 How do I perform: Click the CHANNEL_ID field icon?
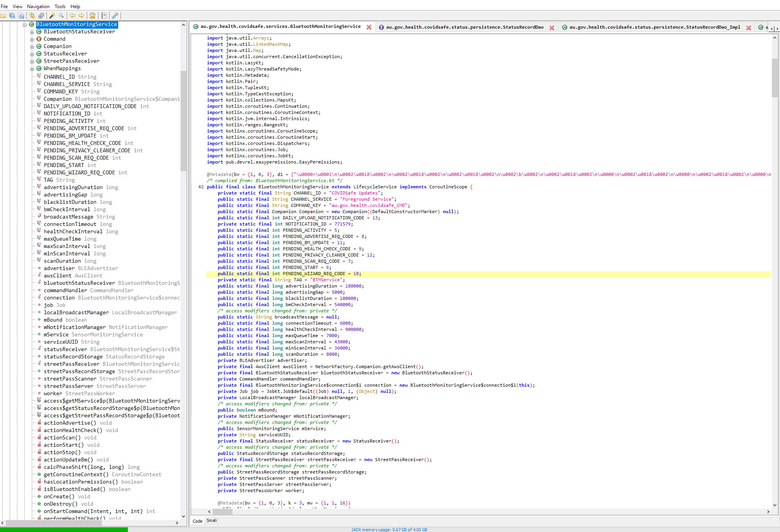pyautogui.click(x=39, y=76)
